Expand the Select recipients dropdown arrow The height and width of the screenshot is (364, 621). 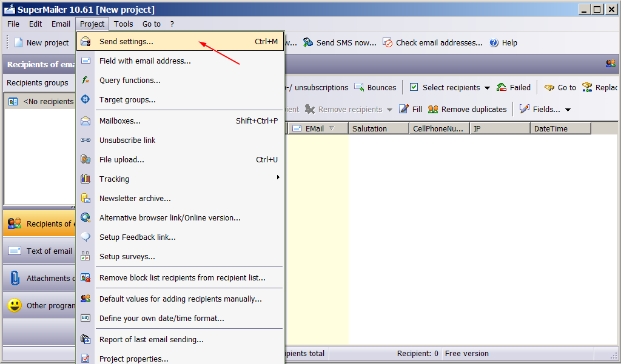pyautogui.click(x=487, y=88)
